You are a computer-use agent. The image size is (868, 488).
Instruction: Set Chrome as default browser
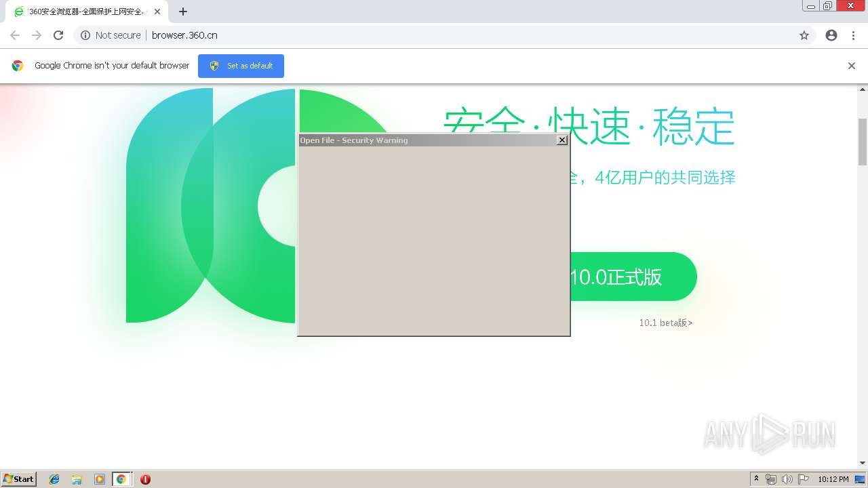tap(241, 66)
